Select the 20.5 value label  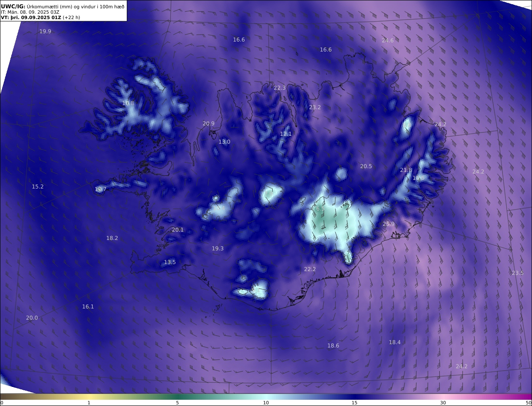click(x=366, y=166)
